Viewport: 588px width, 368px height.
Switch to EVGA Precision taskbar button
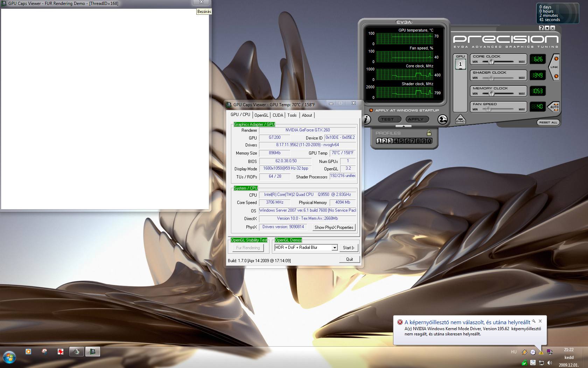pos(77,352)
